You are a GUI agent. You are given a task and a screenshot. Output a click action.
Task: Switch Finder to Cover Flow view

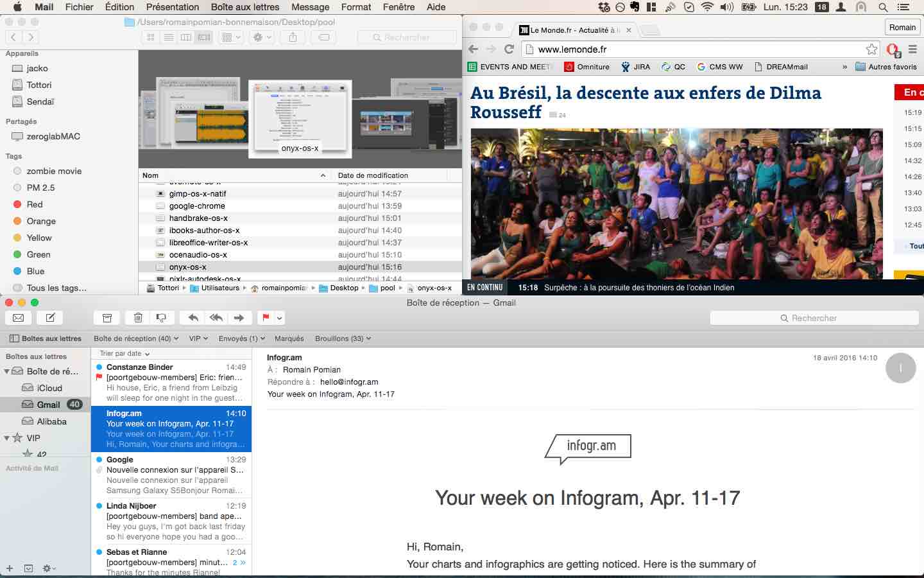click(204, 37)
